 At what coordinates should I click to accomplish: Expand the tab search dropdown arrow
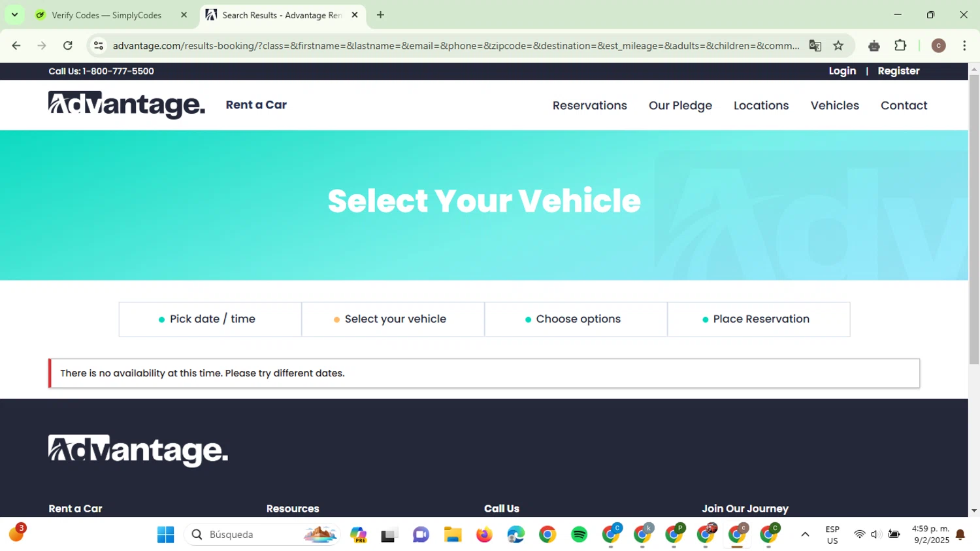[x=14, y=15]
